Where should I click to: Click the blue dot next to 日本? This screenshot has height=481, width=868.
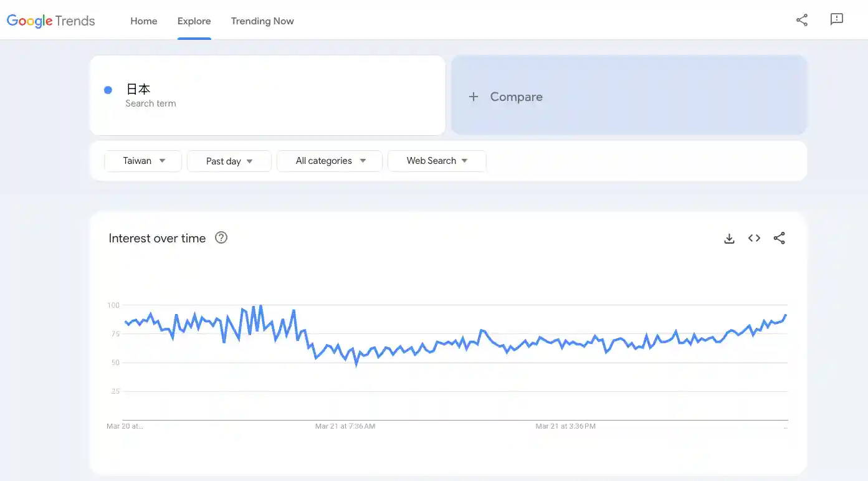[108, 90]
